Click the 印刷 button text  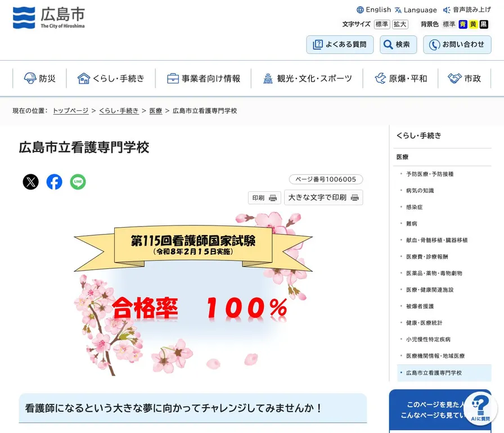[258, 198]
